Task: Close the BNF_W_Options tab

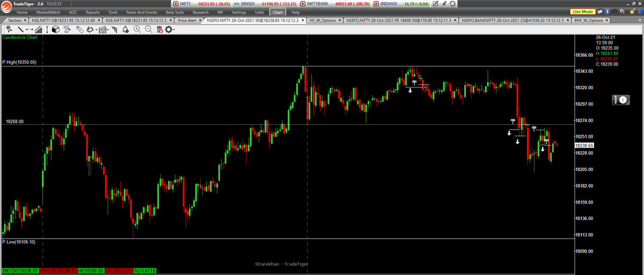Action: [606, 20]
